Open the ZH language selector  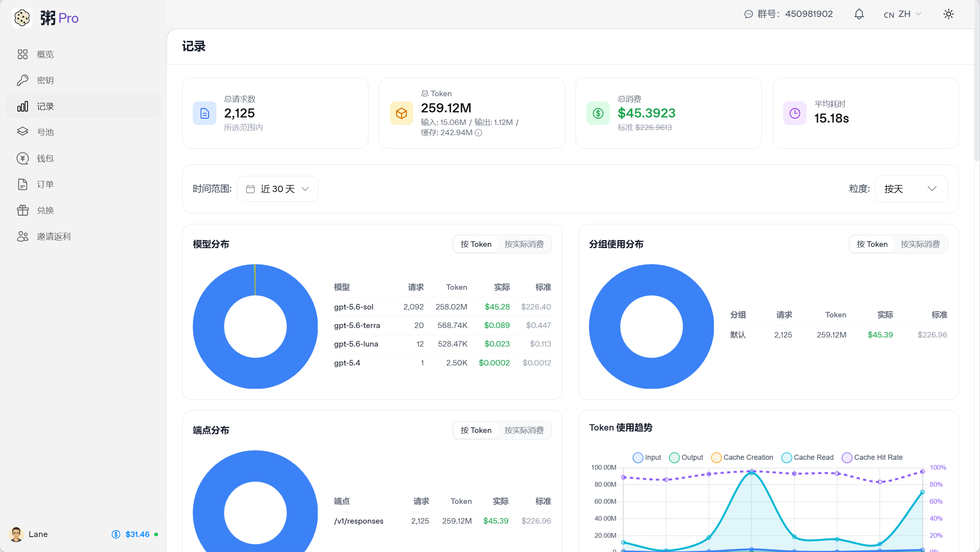[x=903, y=14]
